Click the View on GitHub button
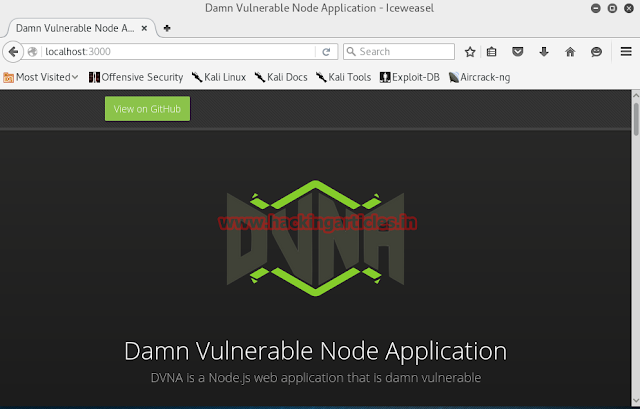The height and width of the screenshot is (409, 640). (147, 109)
